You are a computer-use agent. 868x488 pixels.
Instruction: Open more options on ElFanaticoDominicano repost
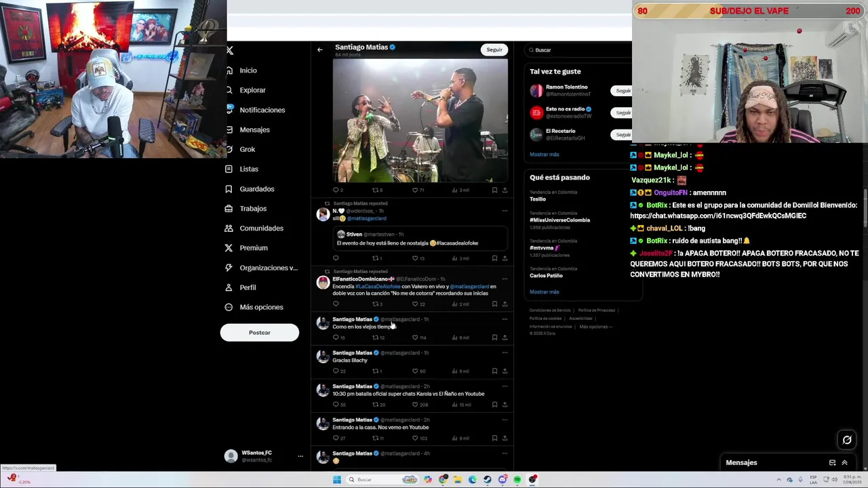(505, 279)
